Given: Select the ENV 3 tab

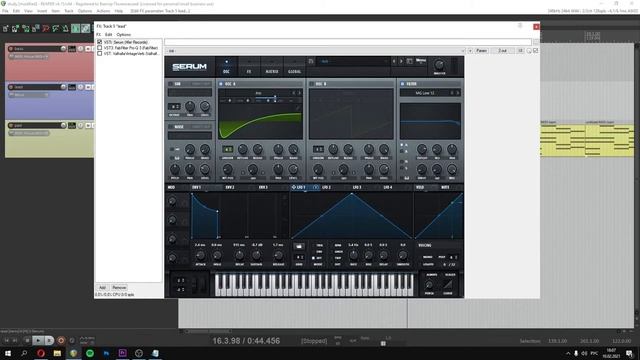Looking at the screenshot, I should pyautogui.click(x=263, y=187).
